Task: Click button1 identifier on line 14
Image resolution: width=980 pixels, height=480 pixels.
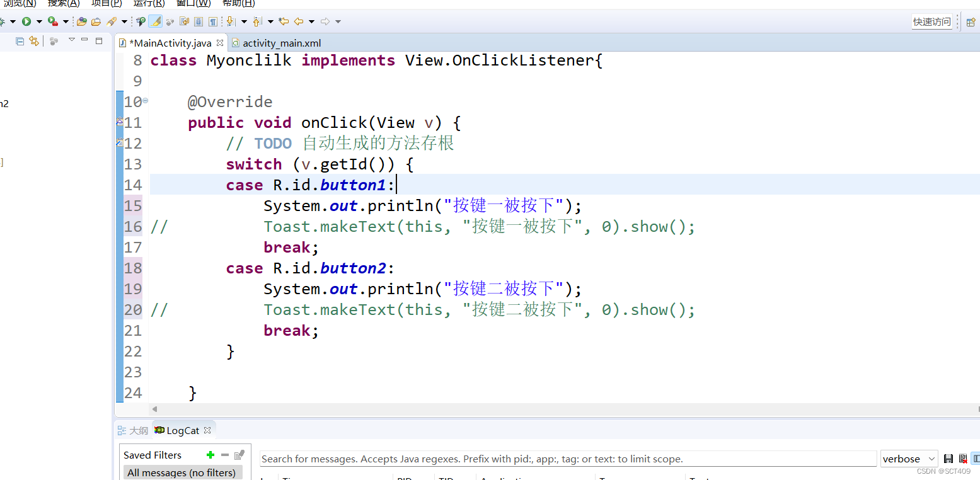Action: (353, 185)
